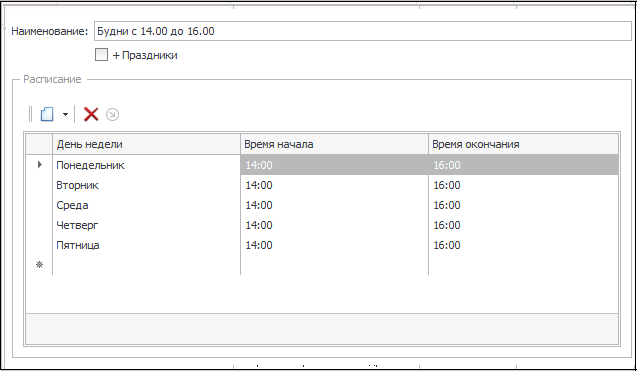Viewport: 637px width, 371px height.
Task: Sort by День недели column header
Action: (146, 144)
